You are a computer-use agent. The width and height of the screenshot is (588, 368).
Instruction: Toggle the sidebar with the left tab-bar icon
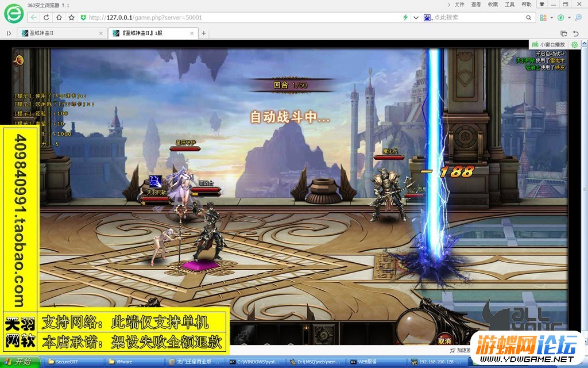9,33
